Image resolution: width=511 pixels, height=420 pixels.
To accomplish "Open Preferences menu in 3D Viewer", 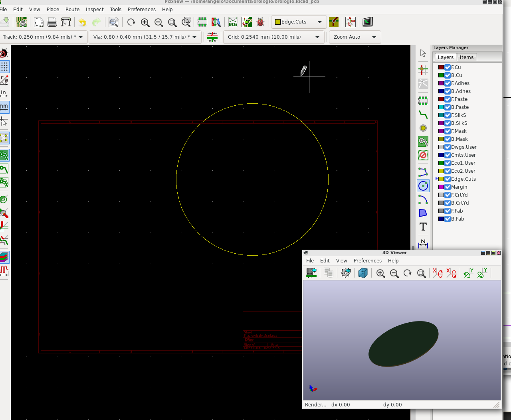I will 367,261.
